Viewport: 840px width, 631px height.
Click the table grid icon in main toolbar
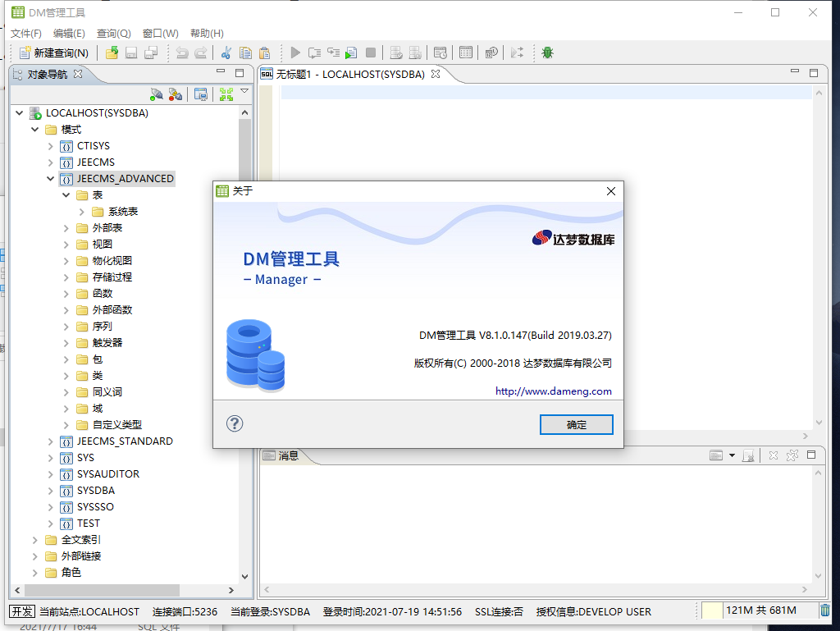[466, 53]
